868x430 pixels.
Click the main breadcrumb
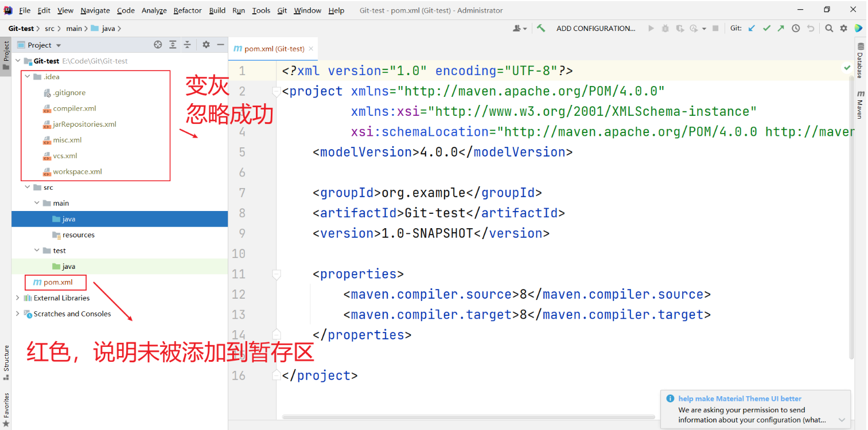(74, 28)
